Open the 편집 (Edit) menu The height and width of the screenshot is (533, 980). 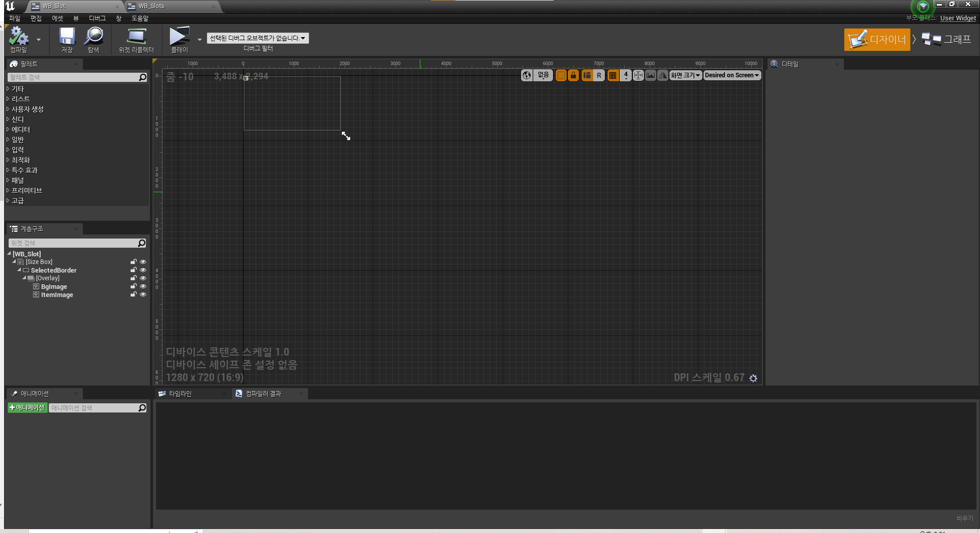coord(36,18)
